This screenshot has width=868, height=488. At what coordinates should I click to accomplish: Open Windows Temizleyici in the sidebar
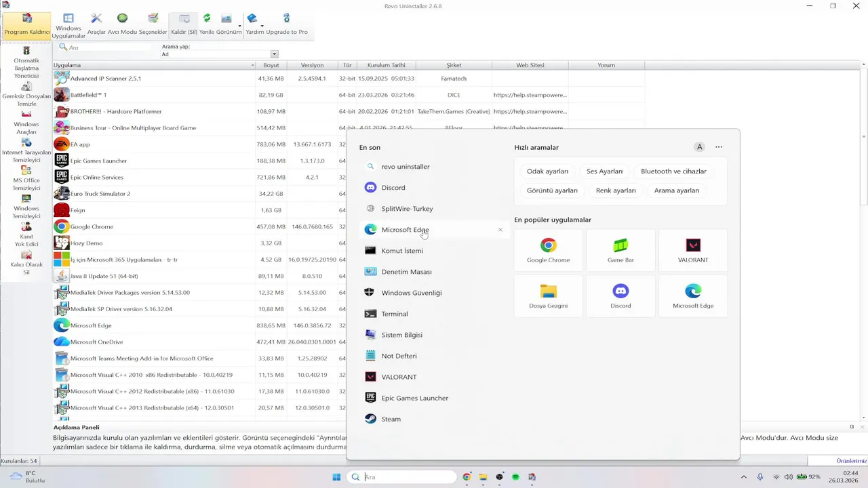tap(26, 207)
